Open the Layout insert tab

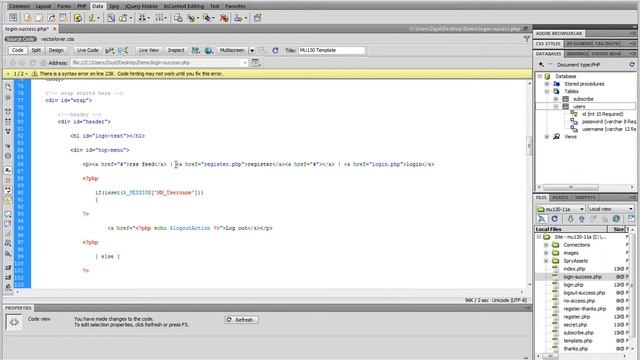[43, 6]
